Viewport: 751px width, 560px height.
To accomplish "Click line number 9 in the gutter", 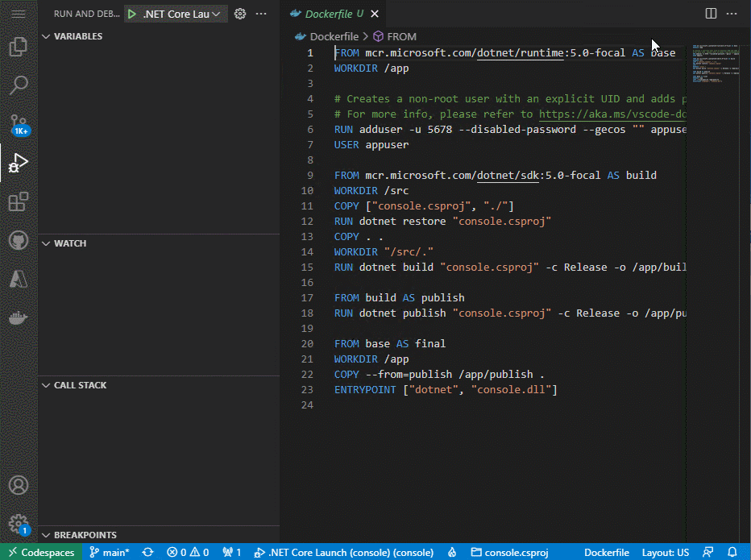I will point(310,176).
